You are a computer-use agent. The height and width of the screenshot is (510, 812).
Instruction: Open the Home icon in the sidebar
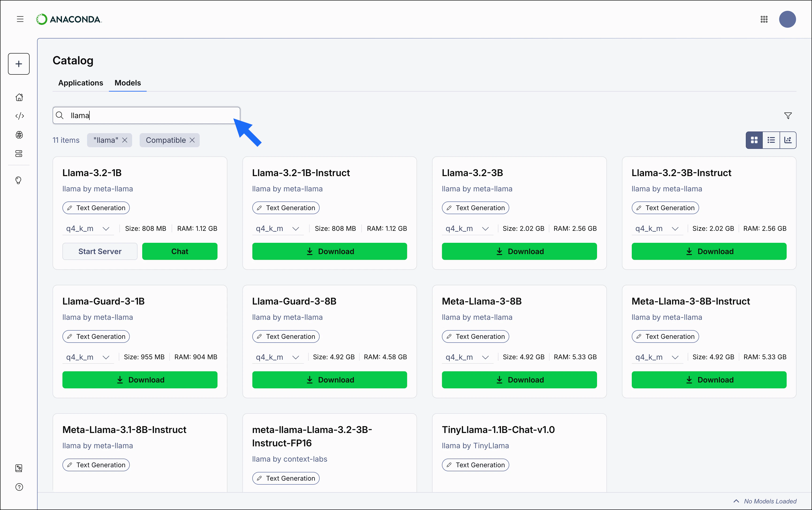click(x=19, y=97)
